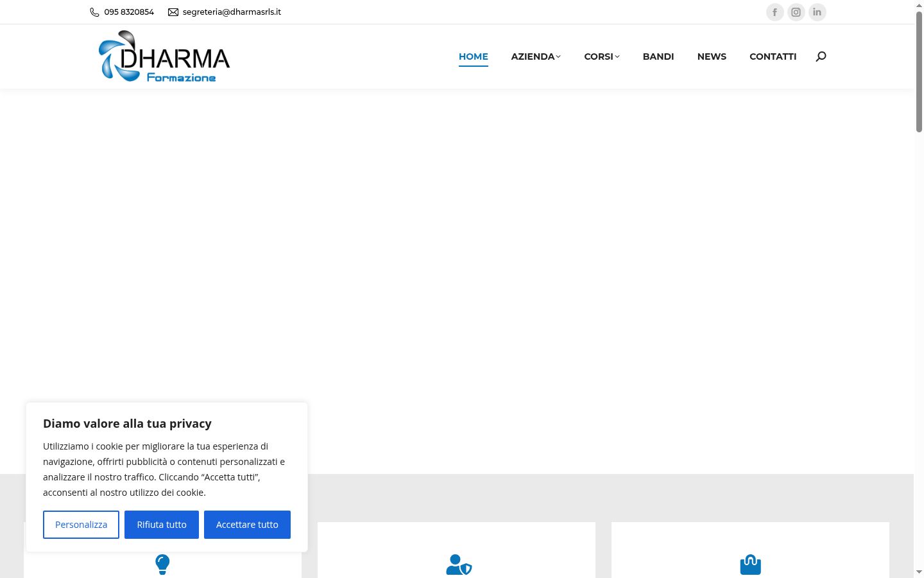This screenshot has width=924, height=578.
Task: Click the phone icon in top bar
Action: pos(94,12)
